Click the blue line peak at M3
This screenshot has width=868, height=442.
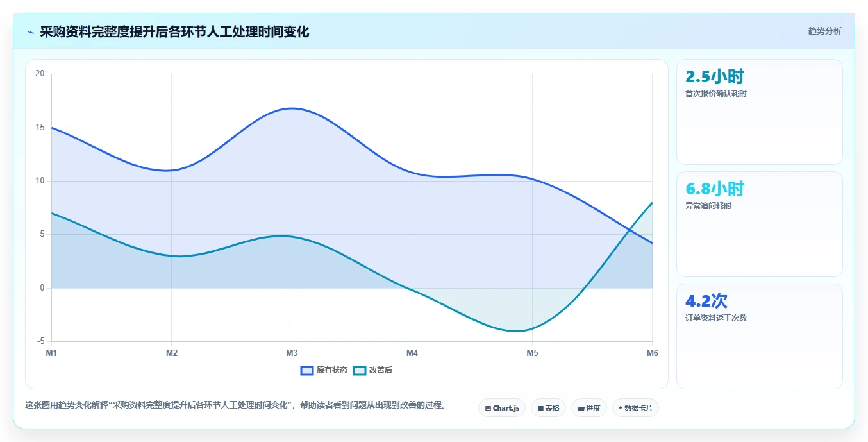(x=292, y=108)
